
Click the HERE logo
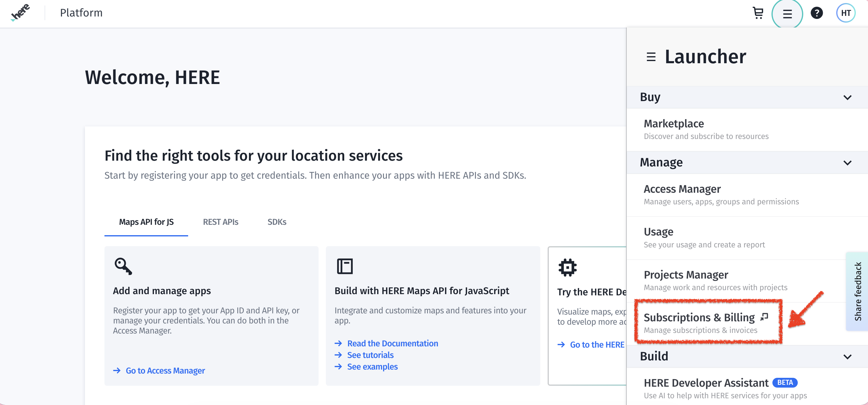point(20,13)
